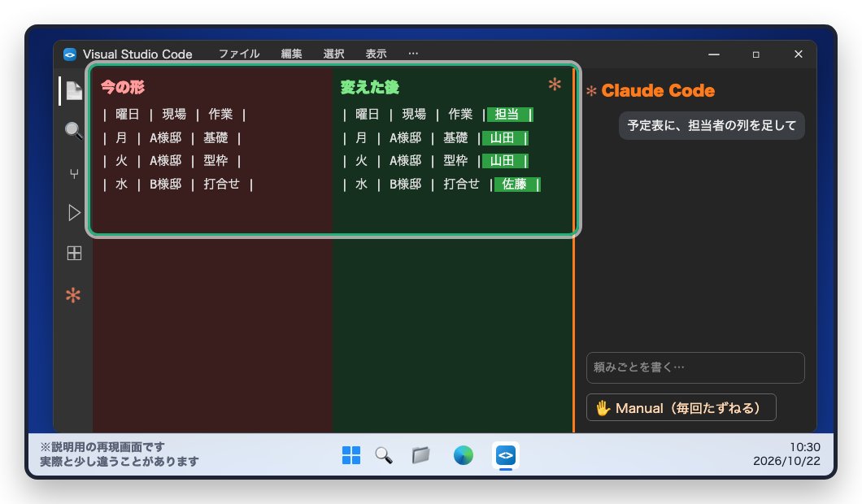Screen dimensions: 862x504
Task: Click the Manual（毎回たずねる） mode button
Action: (x=681, y=408)
